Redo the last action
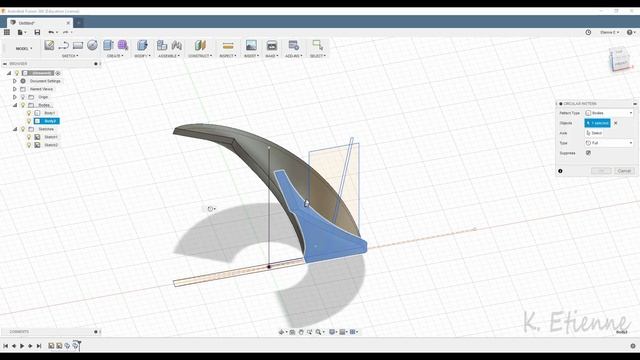Image resolution: width=640 pixels, height=360 pixels. point(66,32)
